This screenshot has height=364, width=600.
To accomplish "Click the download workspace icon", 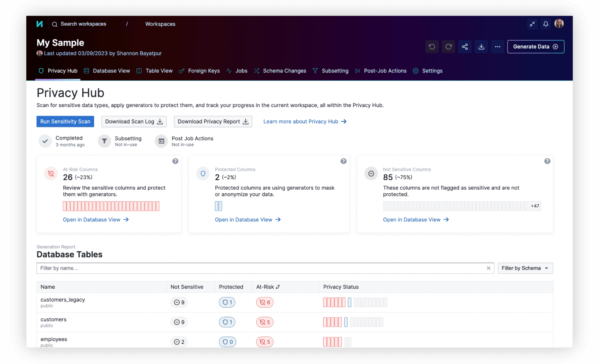I will point(481,47).
